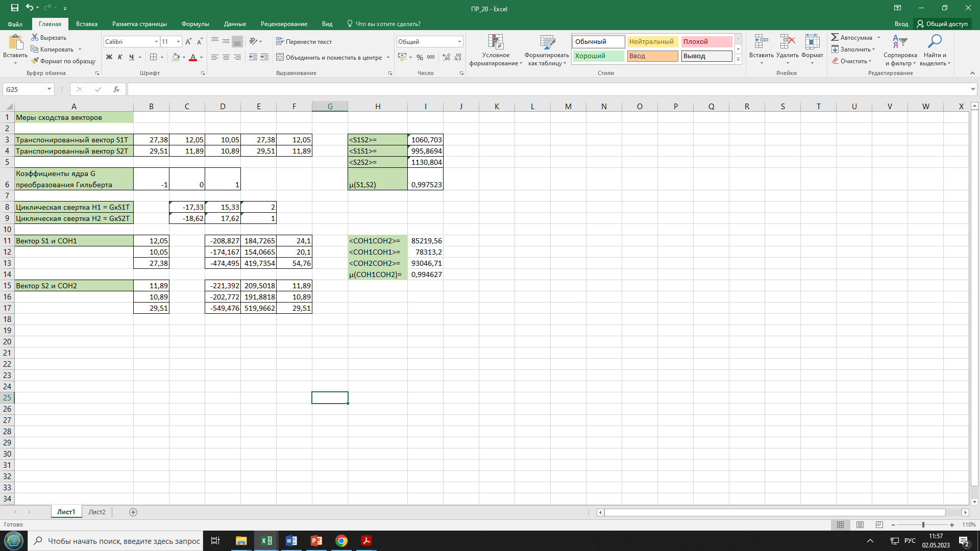
Task: Click Insert cells (Вставить) icon
Action: [761, 42]
